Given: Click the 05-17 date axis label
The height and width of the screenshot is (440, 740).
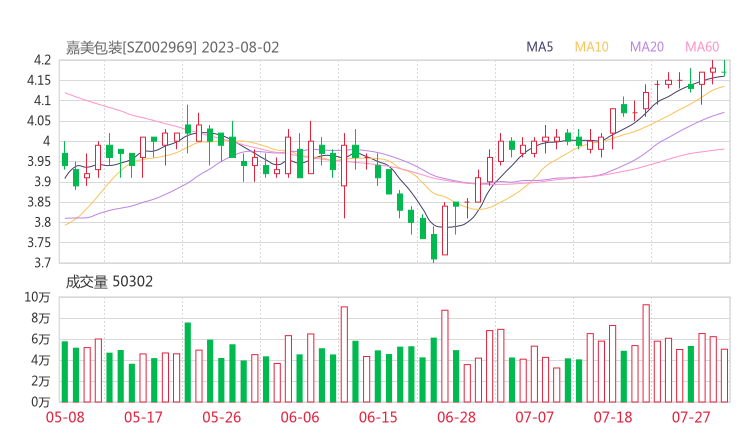Looking at the screenshot, I should tap(143, 417).
